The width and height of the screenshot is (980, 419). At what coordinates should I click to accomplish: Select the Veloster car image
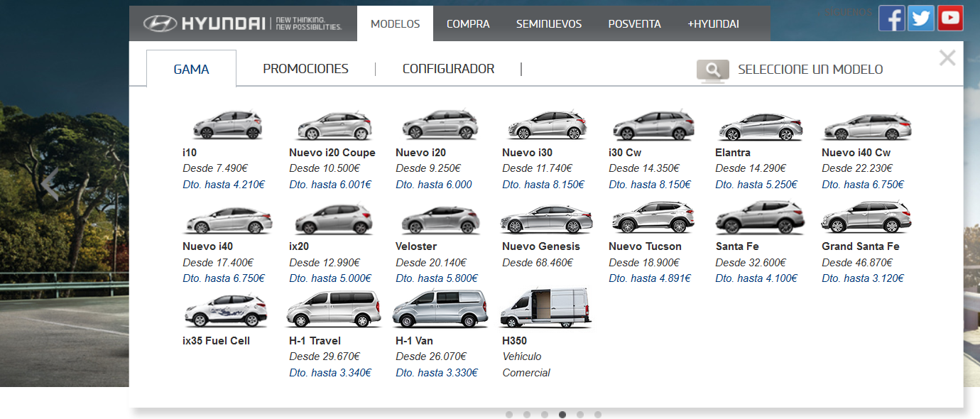440,219
